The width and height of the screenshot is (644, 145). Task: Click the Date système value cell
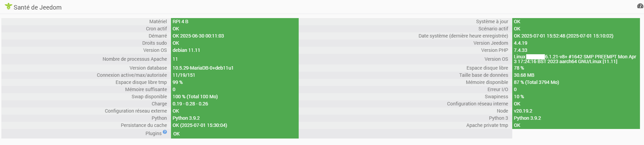click(x=576, y=36)
